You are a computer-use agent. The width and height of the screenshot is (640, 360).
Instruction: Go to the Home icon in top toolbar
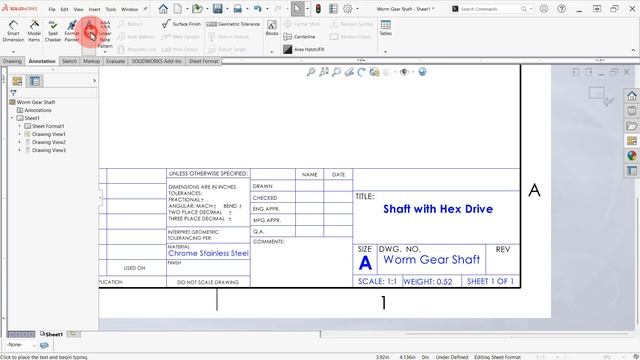click(x=163, y=9)
